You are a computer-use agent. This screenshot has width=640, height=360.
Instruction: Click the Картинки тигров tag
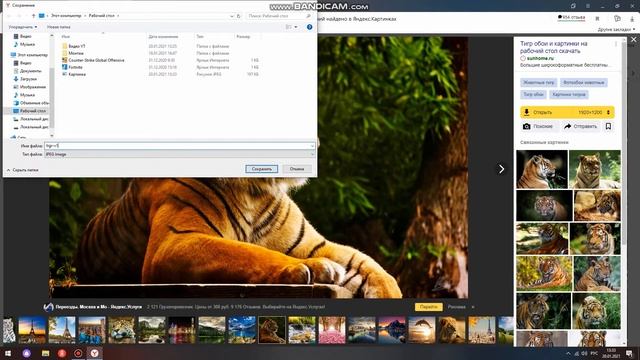[x=569, y=95]
